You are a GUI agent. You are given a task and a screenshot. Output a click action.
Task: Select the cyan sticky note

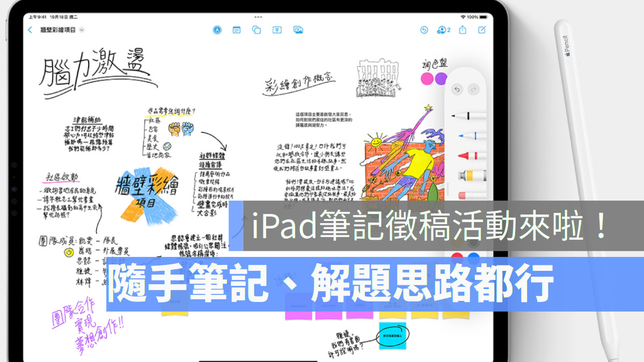pyautogui.click(x=393, y=336)
